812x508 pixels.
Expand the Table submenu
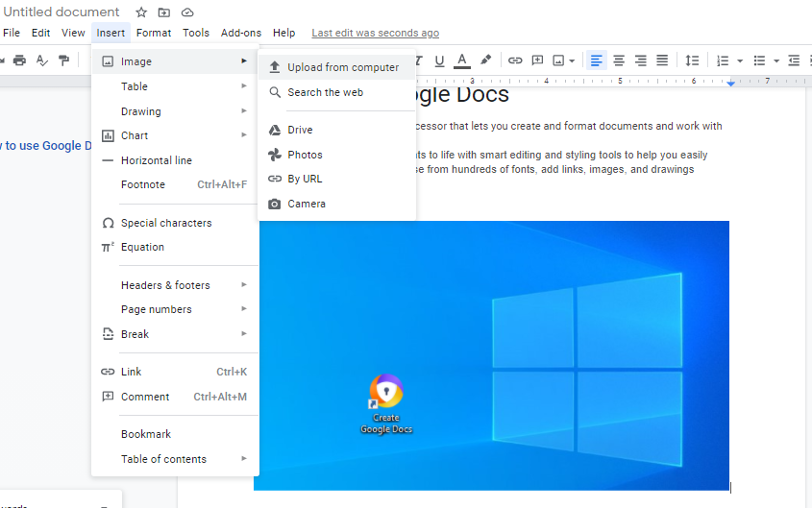tap(175, 86)
